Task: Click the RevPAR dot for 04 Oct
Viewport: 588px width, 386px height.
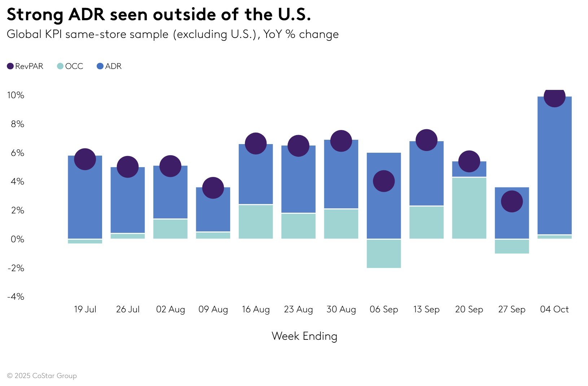Action: (554, 97)
